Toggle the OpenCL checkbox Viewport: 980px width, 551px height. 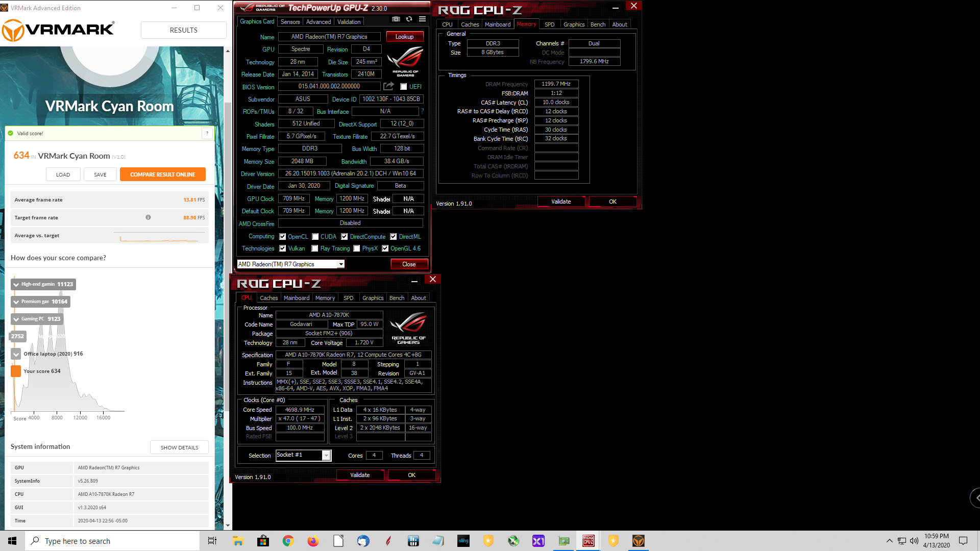(282, 237)
